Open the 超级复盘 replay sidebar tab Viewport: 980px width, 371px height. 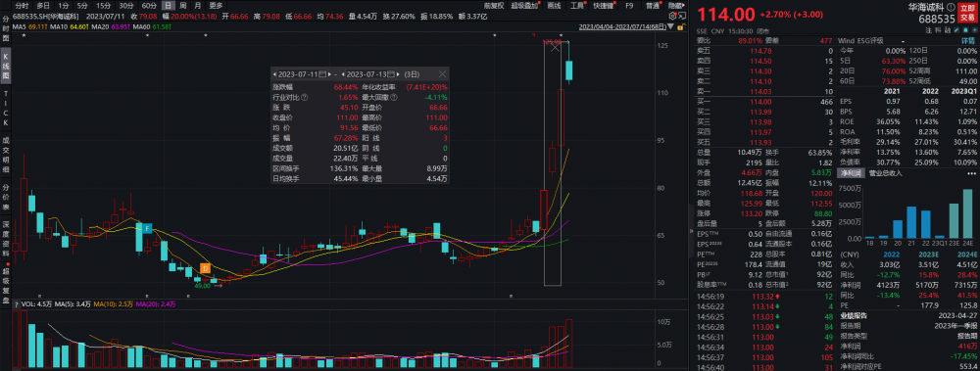(x=6, y=286)
